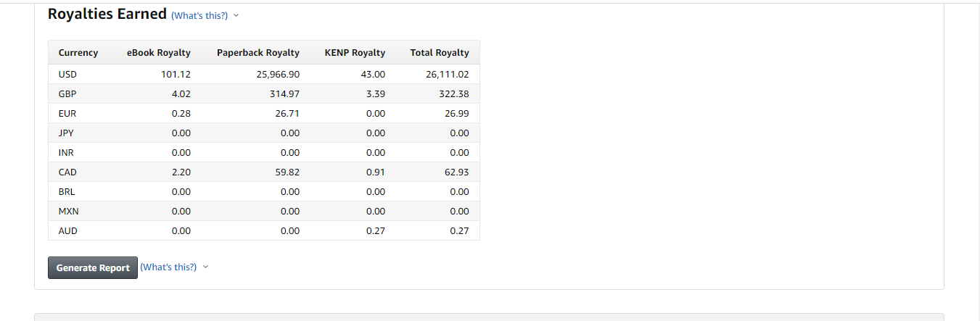Click the GBP currency row
Viewport: 980px width, 321px height.
click(264, 93)
